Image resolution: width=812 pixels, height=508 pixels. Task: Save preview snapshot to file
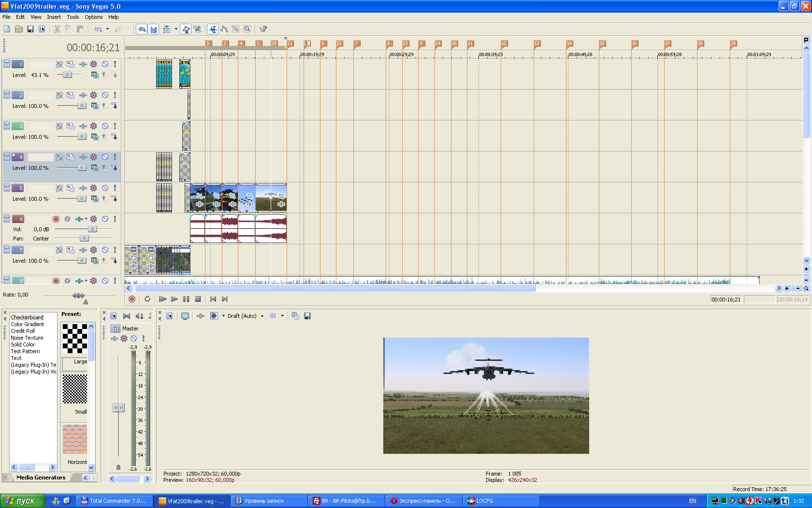307,316
